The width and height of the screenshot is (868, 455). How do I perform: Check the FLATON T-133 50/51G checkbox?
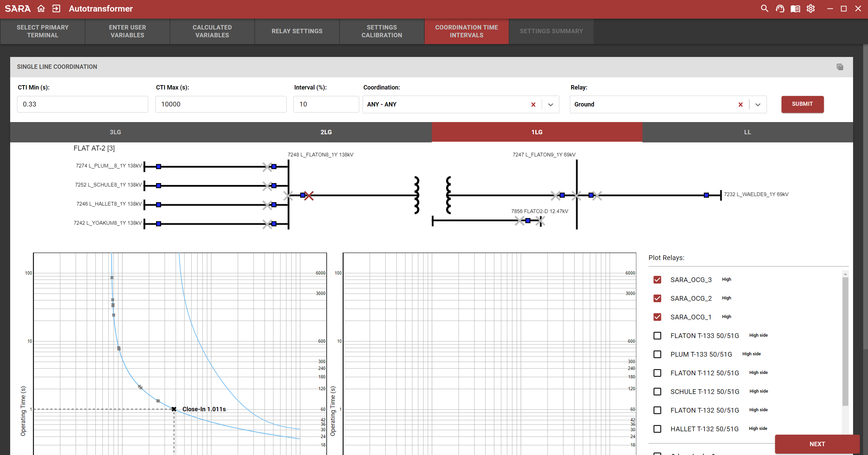[657, 336]
